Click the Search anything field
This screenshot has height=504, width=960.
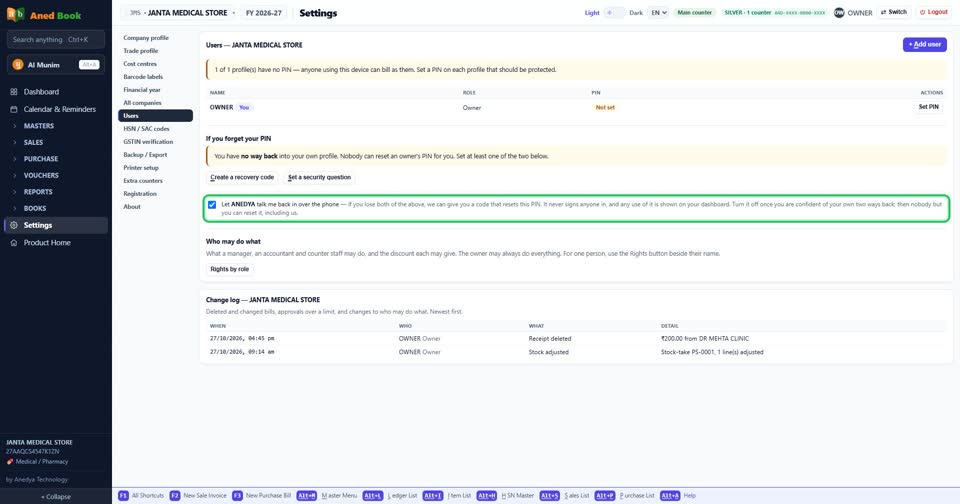(56, 40)
